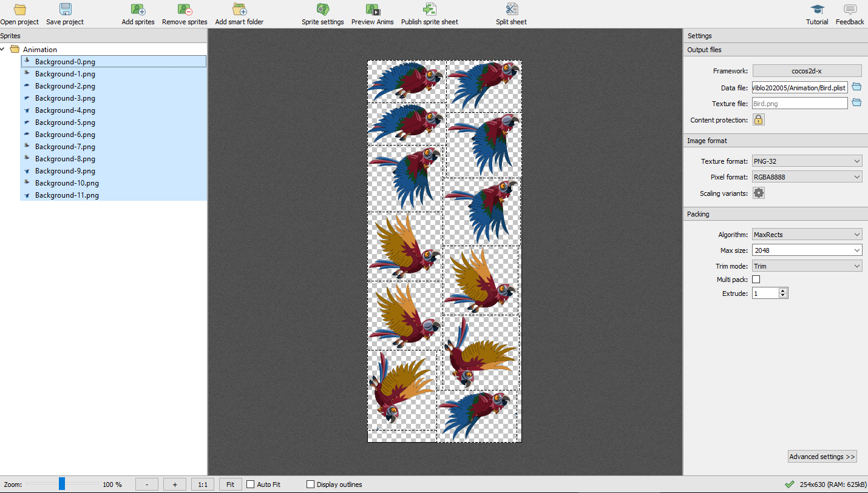868x493 pixels.
Task: Select Background-6.png in sprite list
Action: [x=114, y=135]
